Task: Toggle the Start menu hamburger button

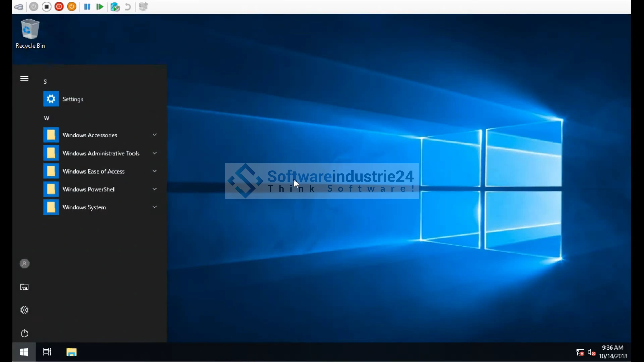Action: (24, 78)
